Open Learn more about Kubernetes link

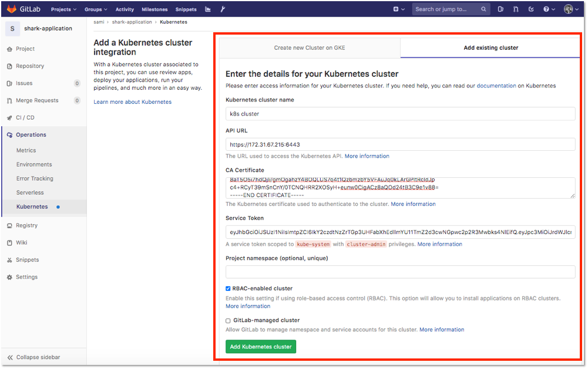132,102
